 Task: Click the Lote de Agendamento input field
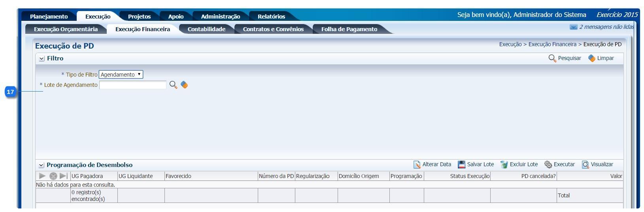133,85
